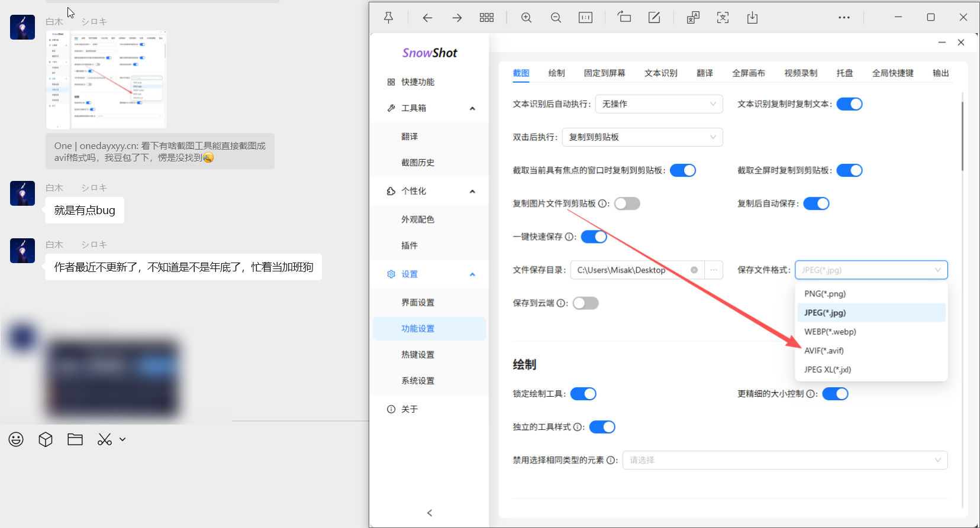This screenshot has width=980, height=528.
Task: Pin the image viewer window on top
Action: [x=389, y=18]
